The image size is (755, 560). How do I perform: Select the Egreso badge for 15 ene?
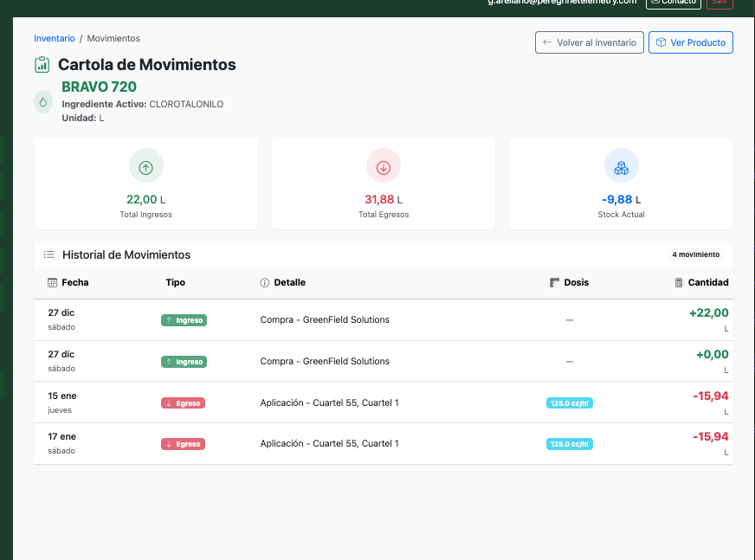coord(183,403)
